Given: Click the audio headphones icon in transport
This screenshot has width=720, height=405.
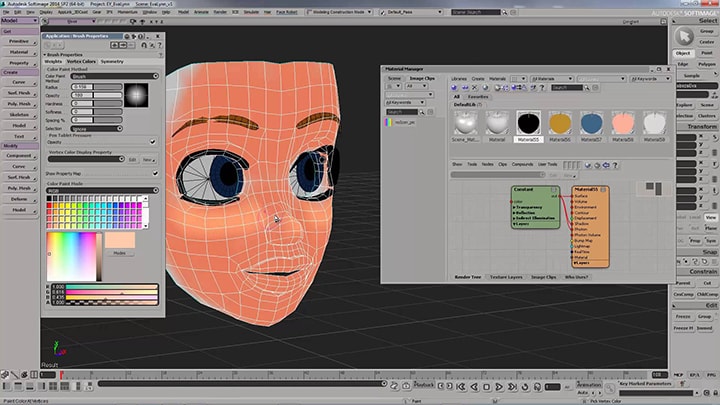Looking at the screenshot, I should tap(537, 387).
